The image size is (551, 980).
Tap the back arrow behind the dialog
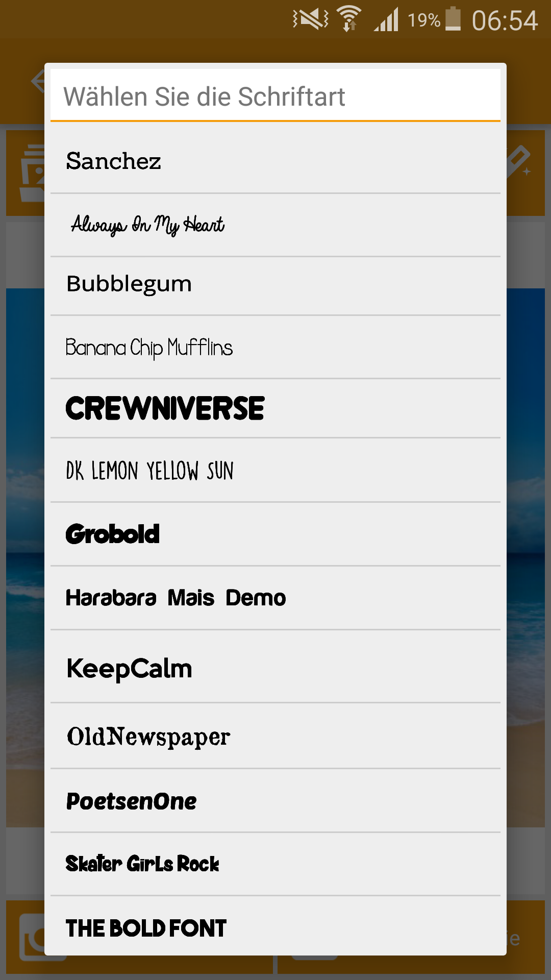37,81
